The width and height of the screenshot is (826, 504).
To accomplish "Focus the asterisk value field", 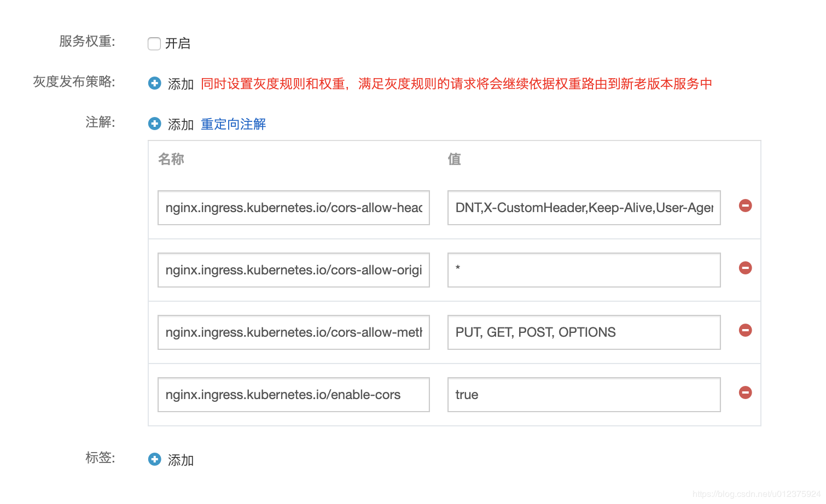I will (584, 270).
